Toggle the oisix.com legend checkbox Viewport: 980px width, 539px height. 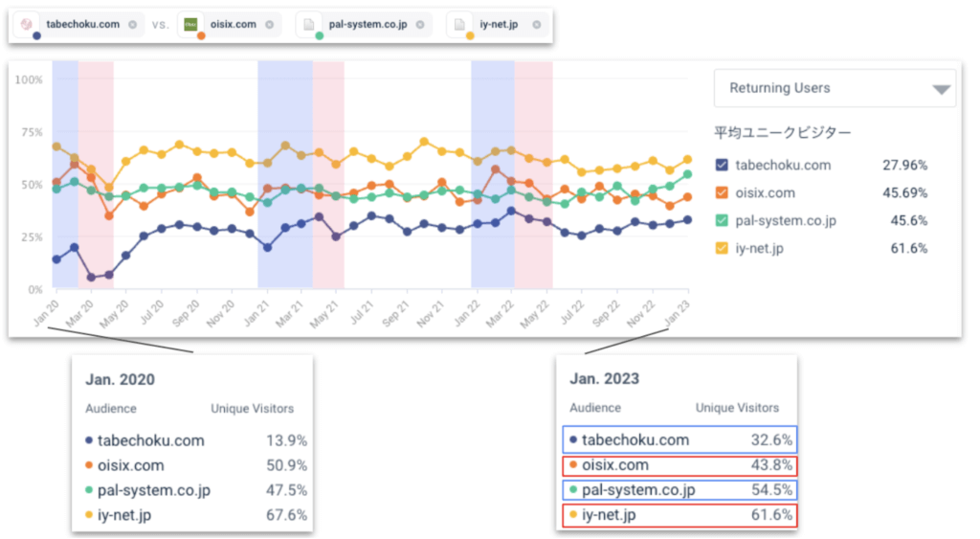tap(723, 193)
